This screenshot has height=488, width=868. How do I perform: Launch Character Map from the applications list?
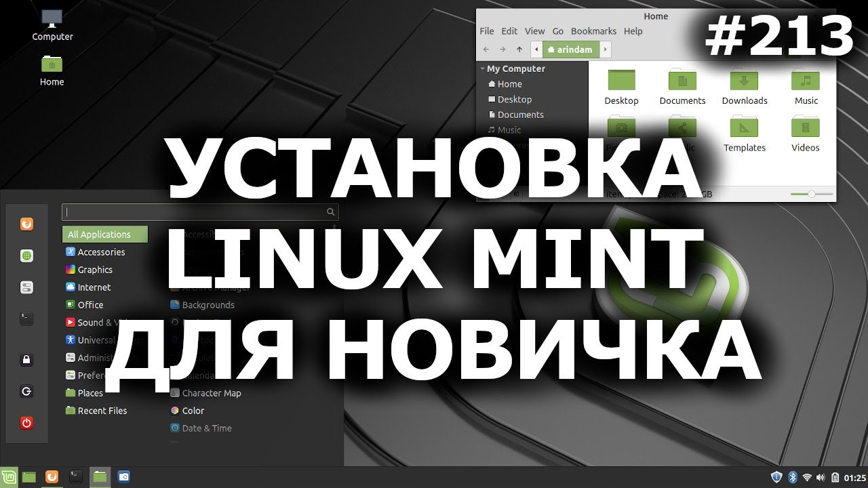[x=205, y=392]
